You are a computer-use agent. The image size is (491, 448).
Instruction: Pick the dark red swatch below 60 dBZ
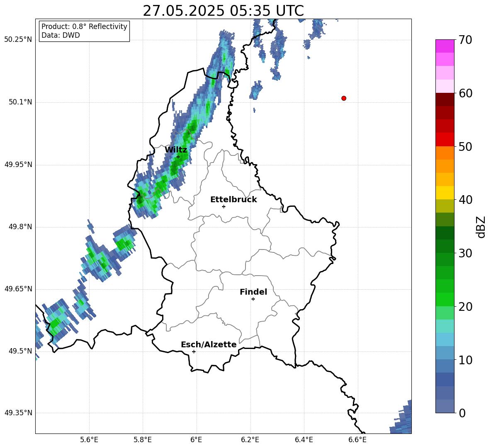tap(445, 99)
